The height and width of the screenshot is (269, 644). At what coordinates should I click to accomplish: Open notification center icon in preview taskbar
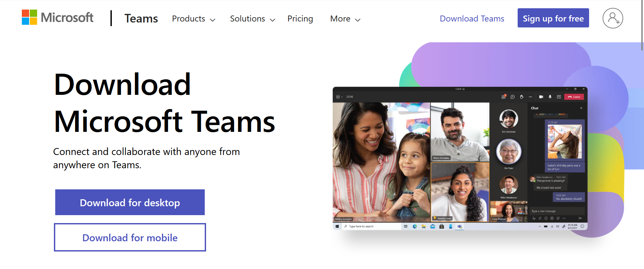(x=582, y=226)
